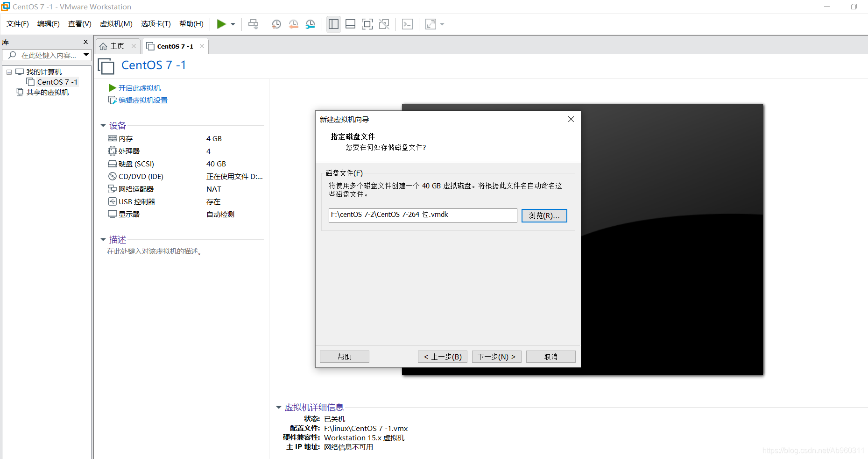Click the home icon on 主页 tab
The width and height of the screenshot is (868, 459).
(103, 46)
